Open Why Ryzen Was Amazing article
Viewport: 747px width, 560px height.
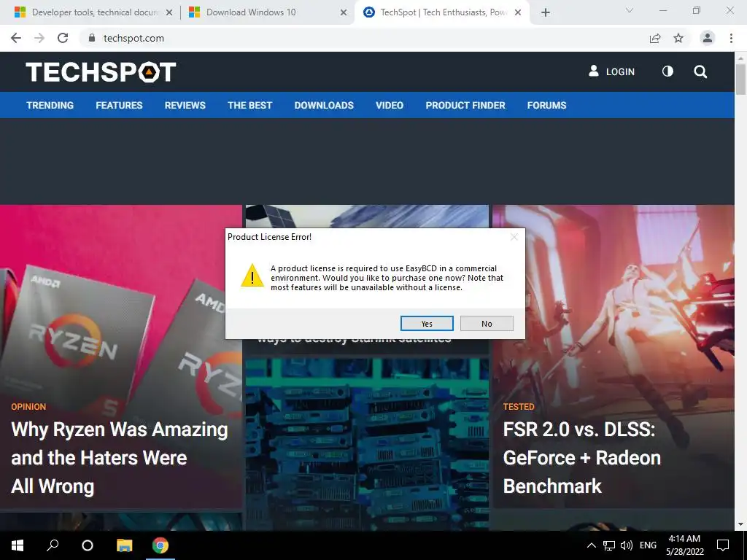coord(119,458)
